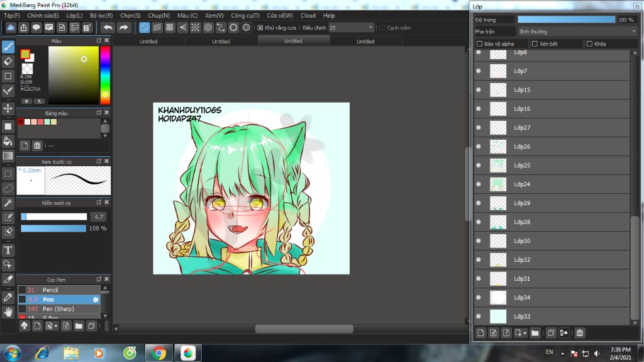This screenshot has width=644, height=362.
Task: Open the Lớp(L) menu
Action: (74, 15)
